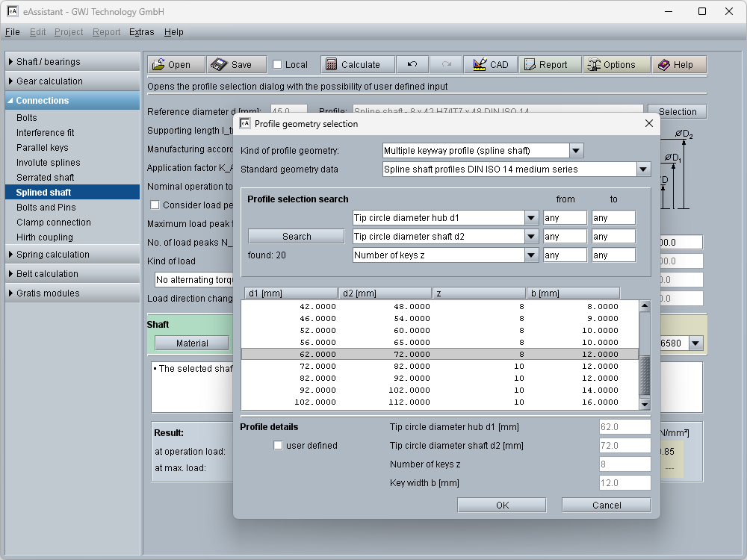
Task: Expand the Gear calculation sidebar section
Action: pos(49,81)
